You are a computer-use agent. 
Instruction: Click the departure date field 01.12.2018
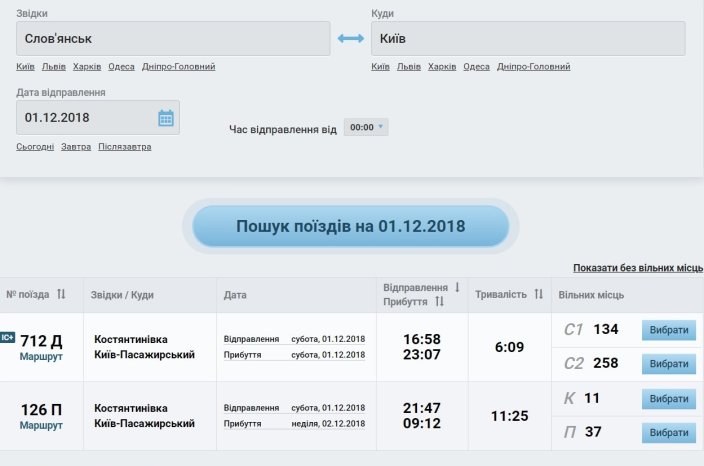coord(98,118)
